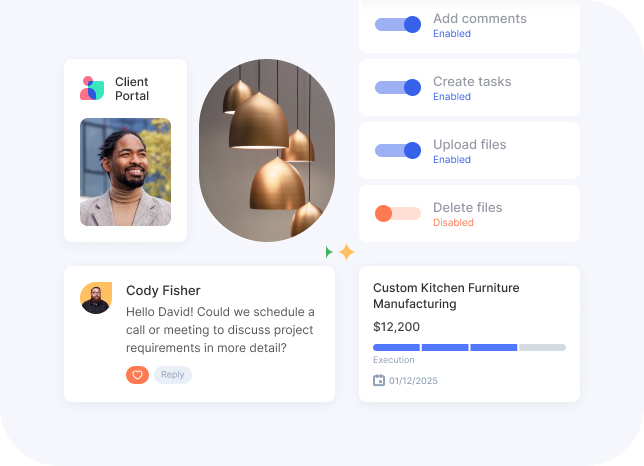Click the Client Portal title text
Image resolution: width=644 pixels, height=466 pixels.
tap(132, 89)
